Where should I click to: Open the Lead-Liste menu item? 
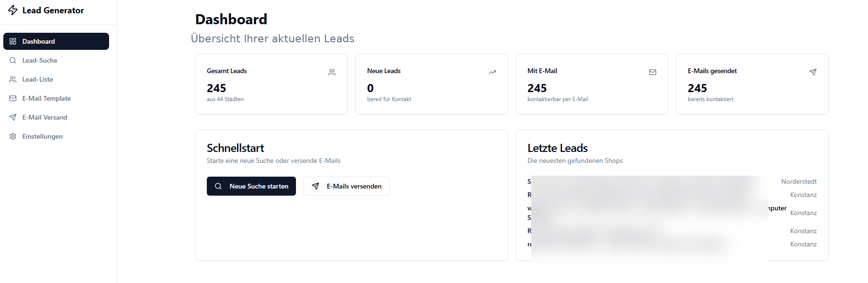click(56, 79)
